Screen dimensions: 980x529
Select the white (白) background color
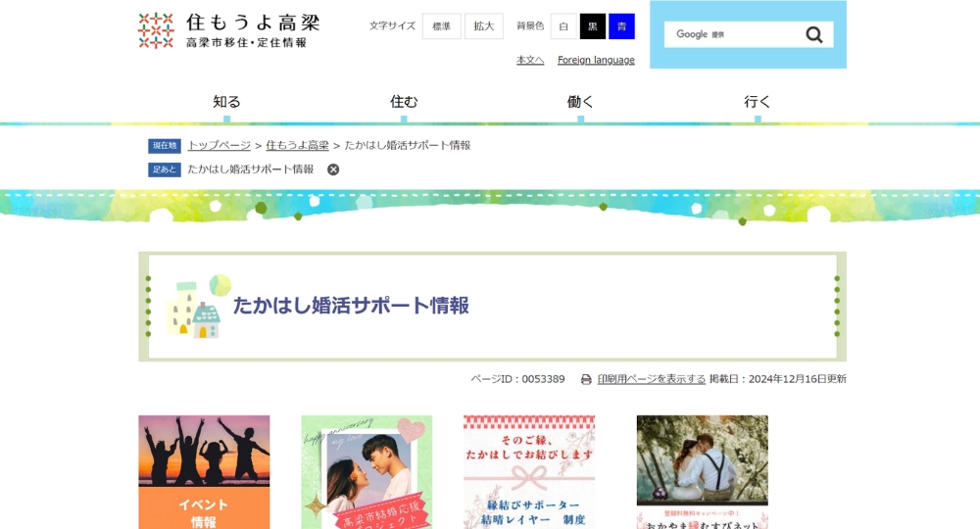point(563,26)
